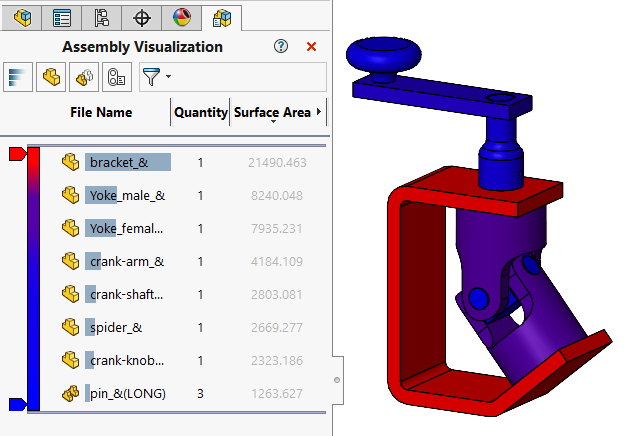Click surface area value 2669.277
This screenshot has width=633, height=436.
tap(277, 328)
